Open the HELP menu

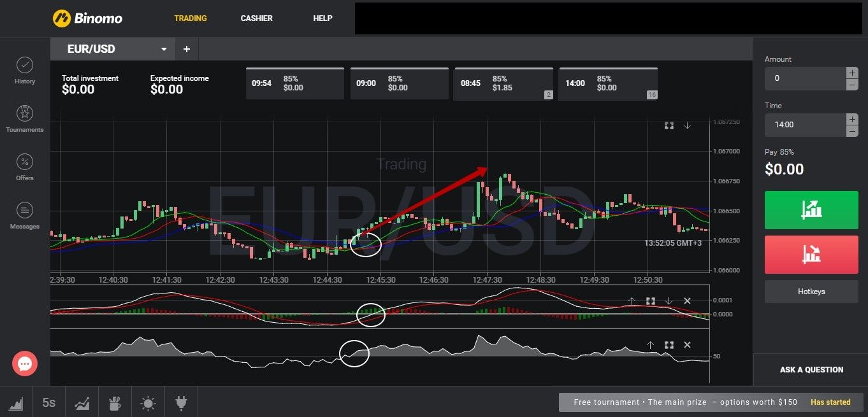coord(323,18)
